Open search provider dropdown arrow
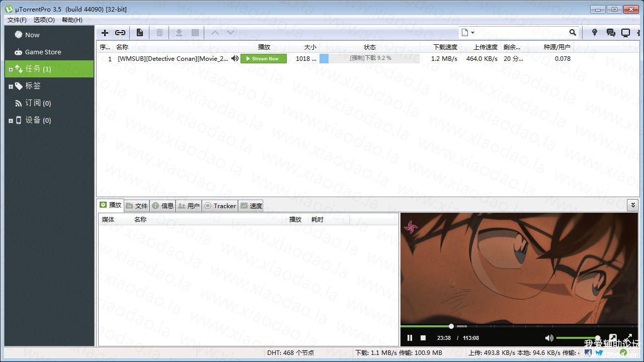 472,33
